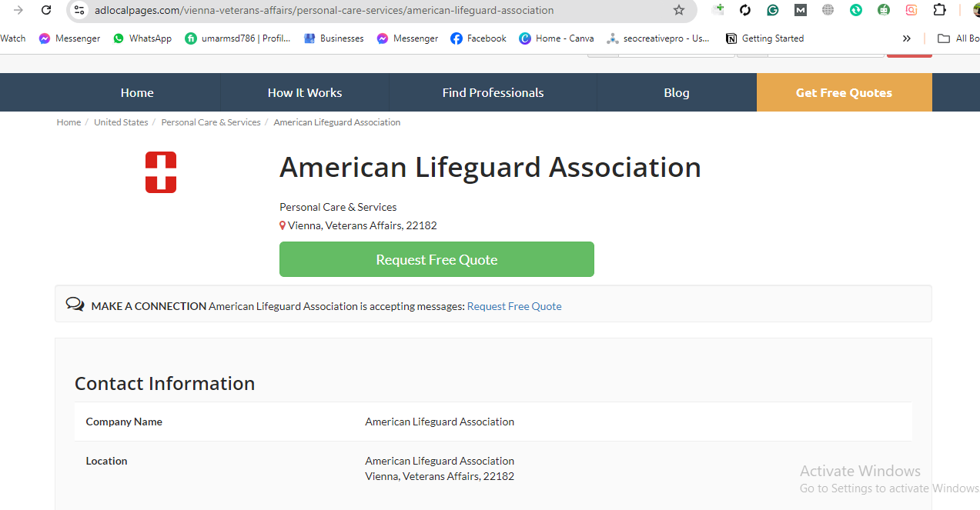Open the Find Professionals menu item
This screenshot has height=510, width=980.
[493, 92]
